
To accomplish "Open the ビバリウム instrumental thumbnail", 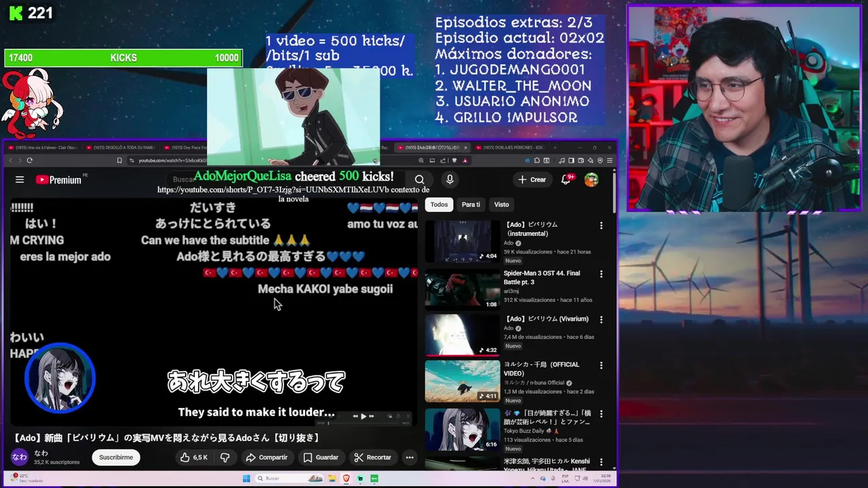I will [462, 241].
